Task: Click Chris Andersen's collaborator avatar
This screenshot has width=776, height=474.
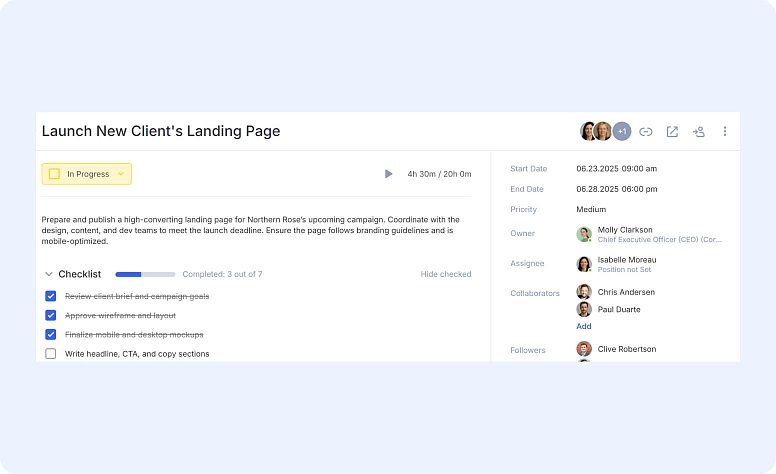Action: coord(584,292)
